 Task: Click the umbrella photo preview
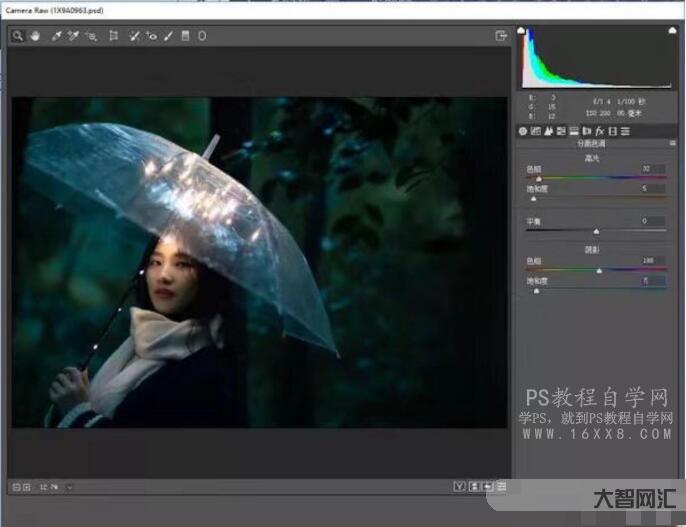(259, 262)
